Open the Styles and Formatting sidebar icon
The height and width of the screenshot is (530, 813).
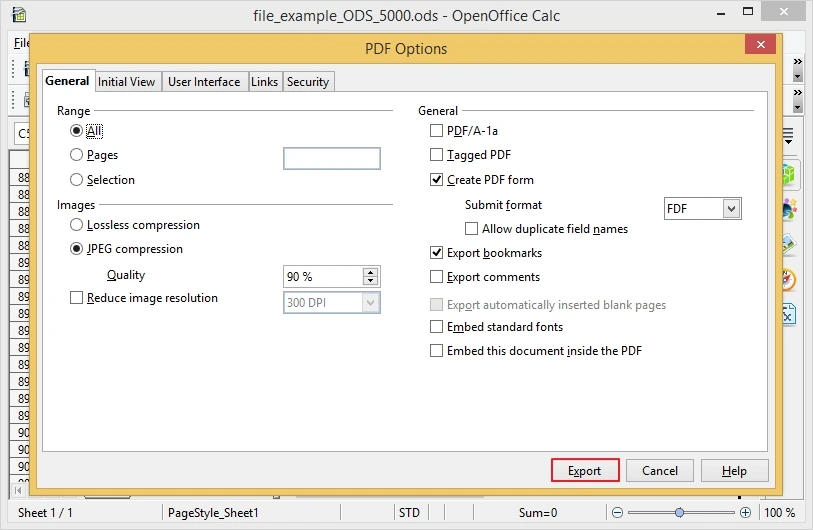coord(789,209)
